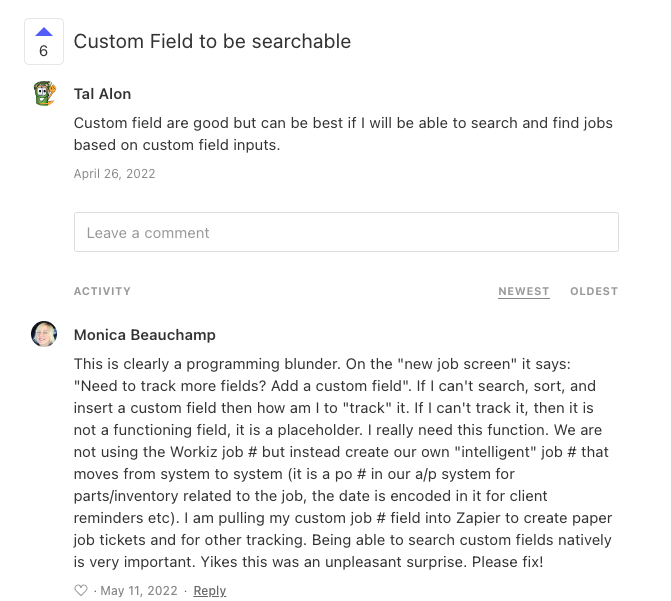Sort activity by Newest

[523, 291]
